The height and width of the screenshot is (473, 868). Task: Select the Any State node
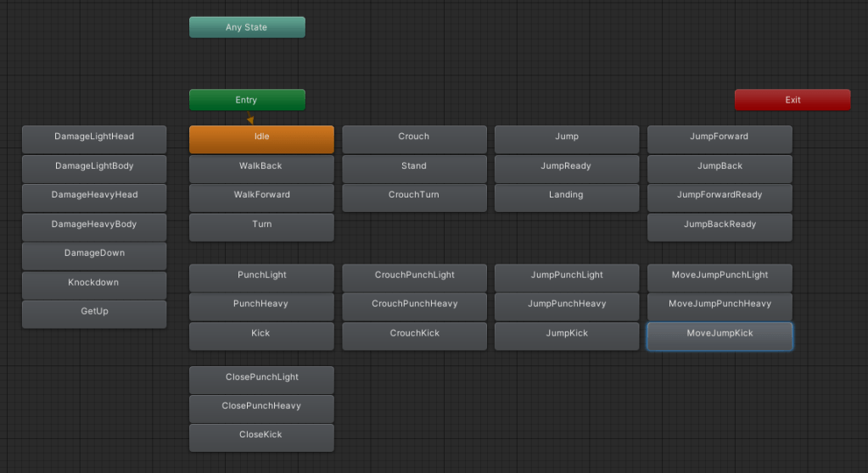tap(246, 27)
